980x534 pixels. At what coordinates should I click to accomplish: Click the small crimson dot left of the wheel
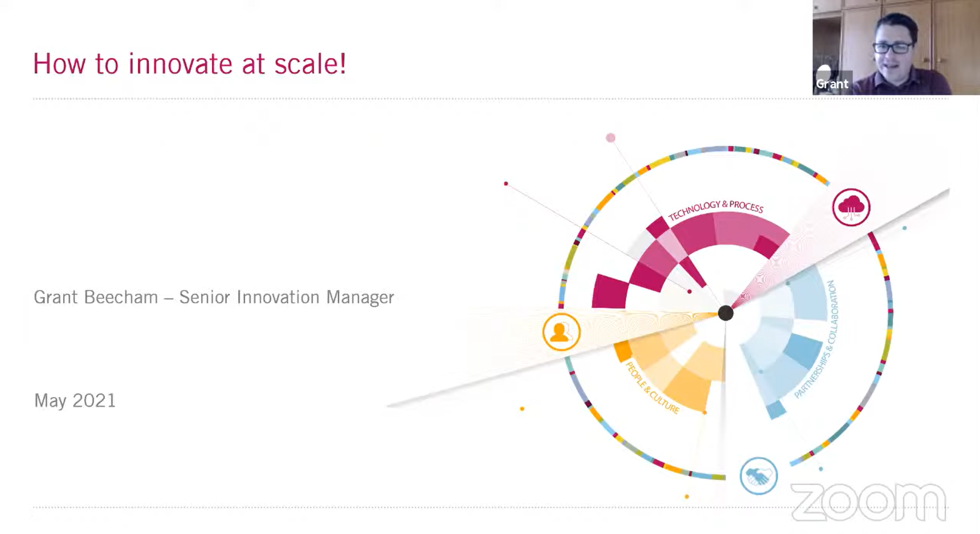coord(506,184)
